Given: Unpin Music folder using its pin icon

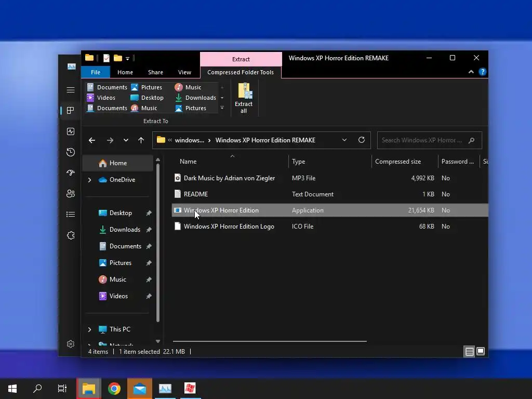Looking at the screenshot, I should [x=149, y=280].
